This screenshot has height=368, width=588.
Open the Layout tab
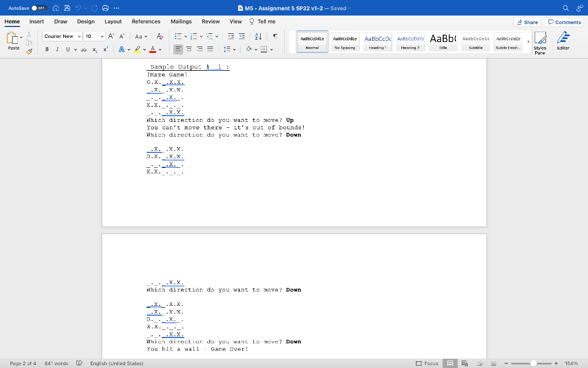[113, 21]
